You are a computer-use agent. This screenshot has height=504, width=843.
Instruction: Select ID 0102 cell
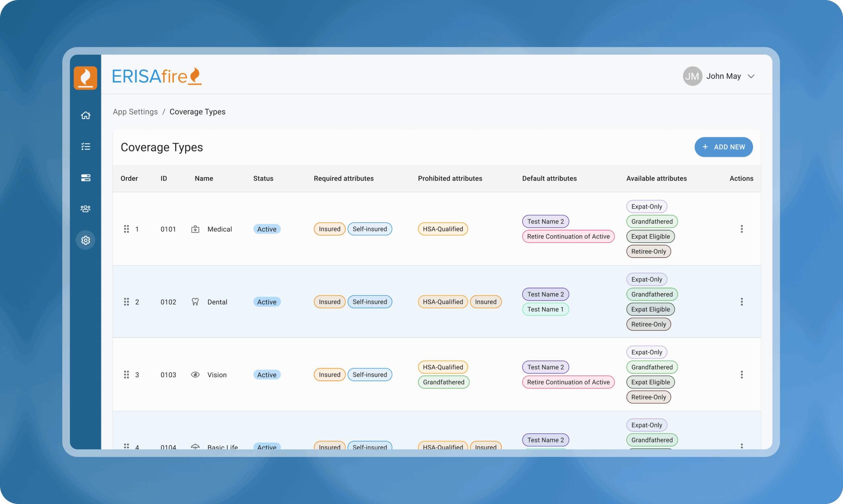tap(168, 302)
